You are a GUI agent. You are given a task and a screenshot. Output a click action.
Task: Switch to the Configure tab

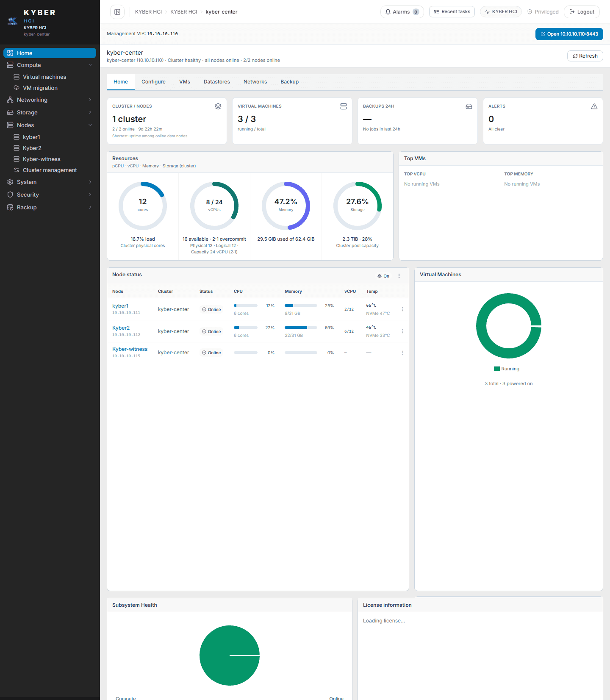tap(153, 82)
